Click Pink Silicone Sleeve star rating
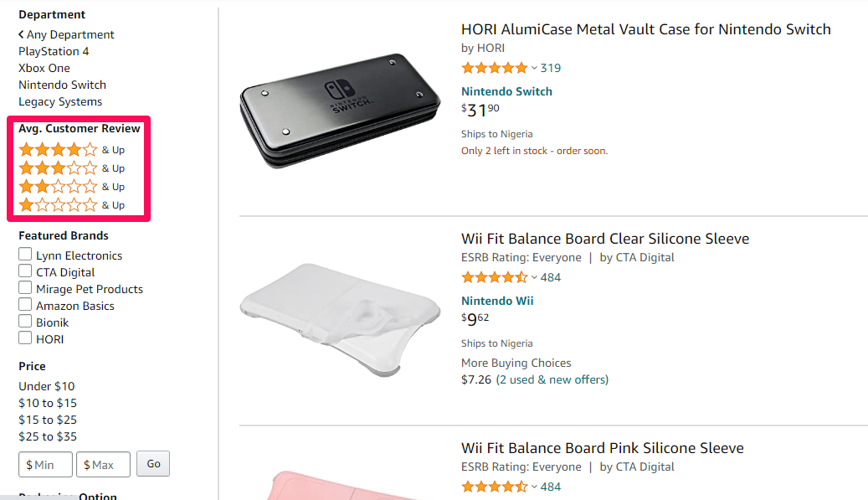The height and width of the screenshot is (500, 868). pos(495,487)
